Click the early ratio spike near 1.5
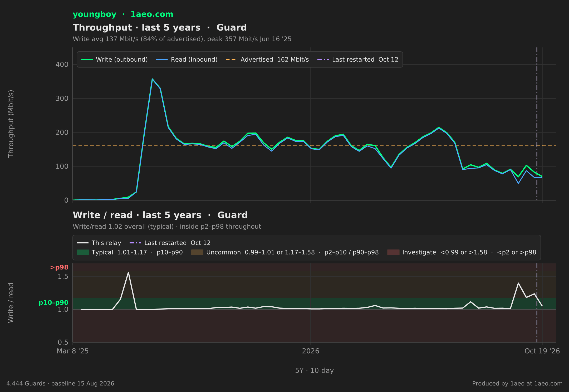The width and height of the screenshot is (569, 392). tap(128, 272)
